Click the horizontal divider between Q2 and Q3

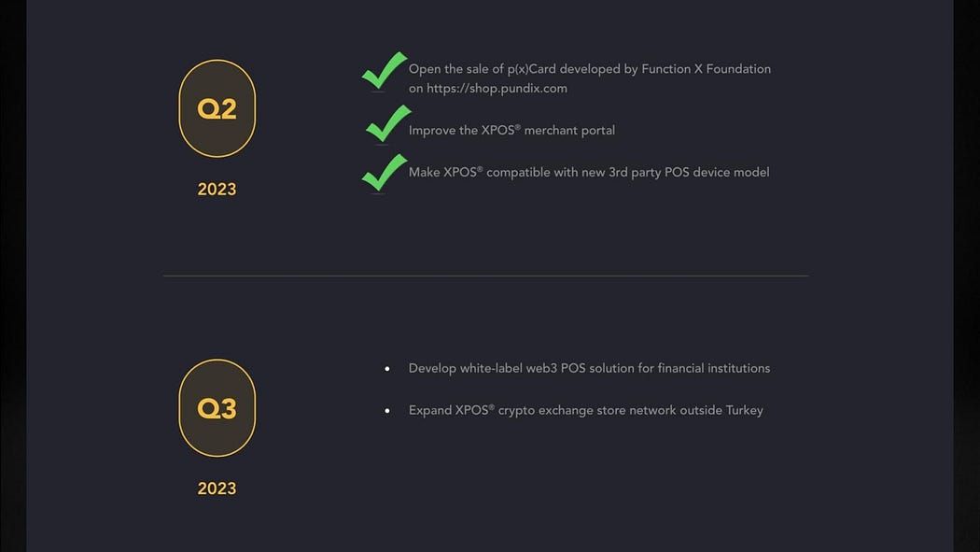click(x=485, y=276)
